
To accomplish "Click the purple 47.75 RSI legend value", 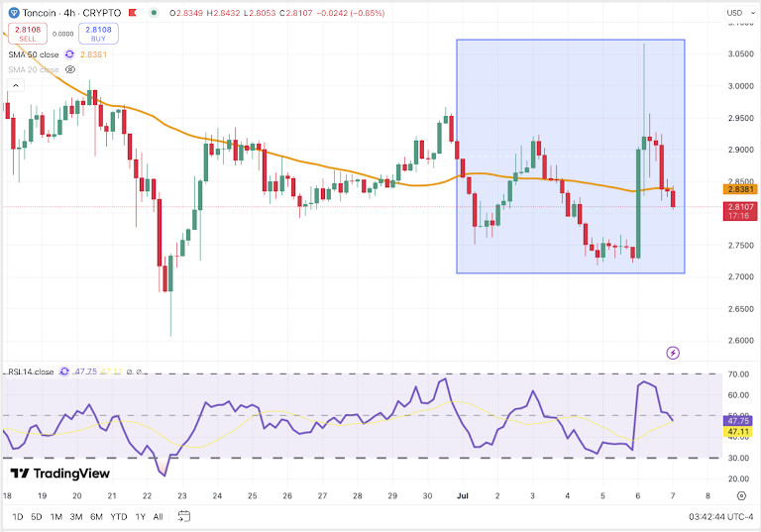I will point(85,372).
